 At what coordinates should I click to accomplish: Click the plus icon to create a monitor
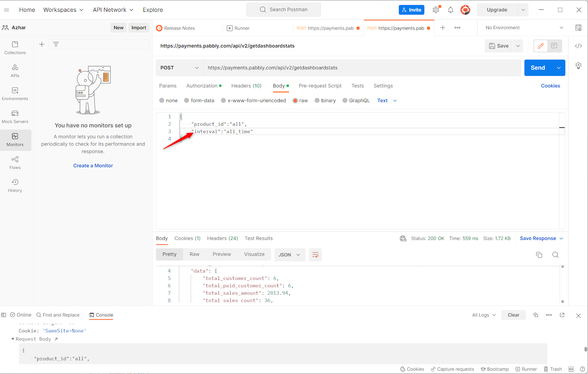42,44
